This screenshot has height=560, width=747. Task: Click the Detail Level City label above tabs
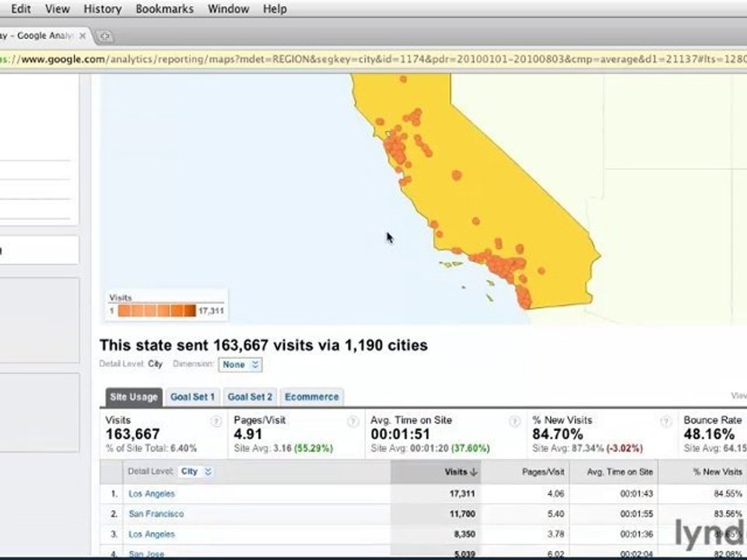click(x=131, y=364)
